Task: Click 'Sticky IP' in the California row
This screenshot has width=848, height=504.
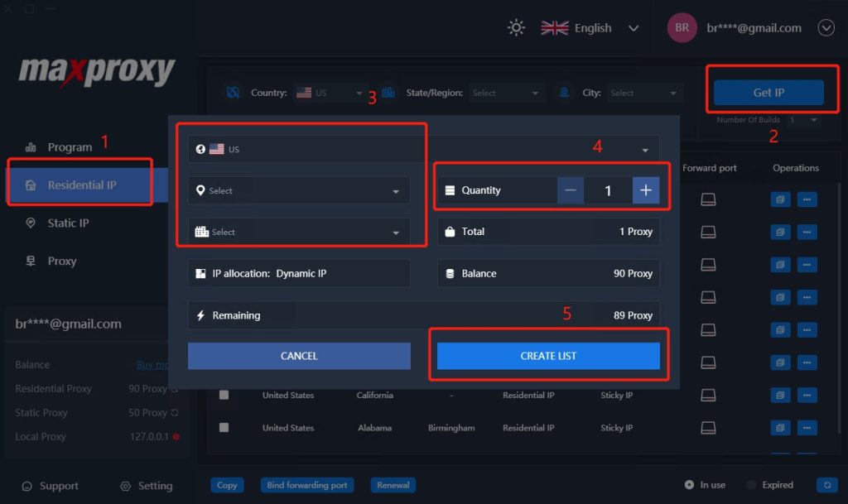Action: tap(616, 395)
